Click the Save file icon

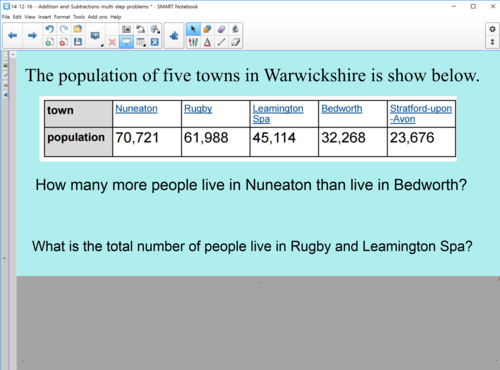point(78,42)
